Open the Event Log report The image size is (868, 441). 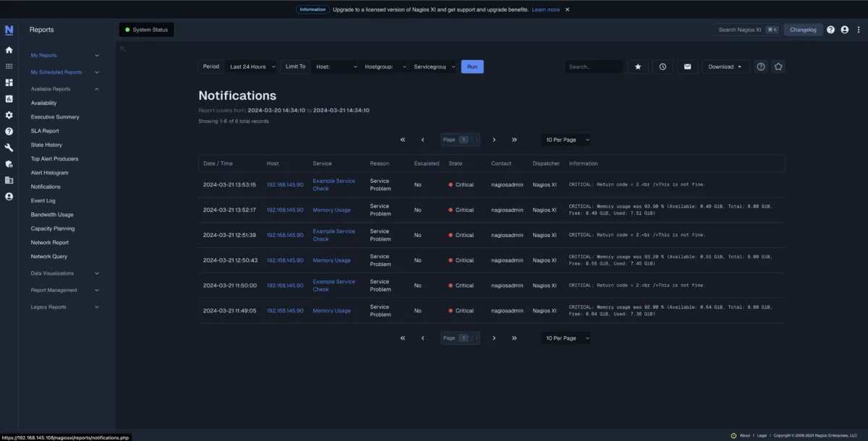(43, 200)
